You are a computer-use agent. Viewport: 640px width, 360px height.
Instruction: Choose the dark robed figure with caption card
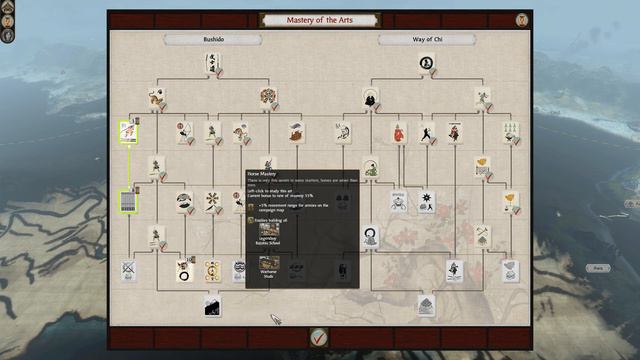point(455,271)
